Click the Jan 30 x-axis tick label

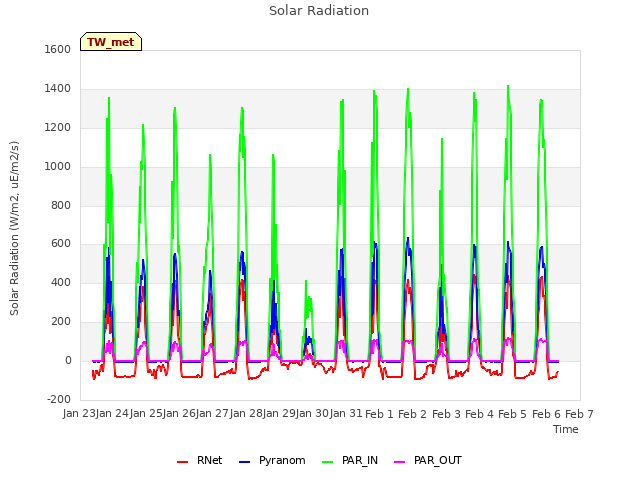pyautogui.click(x=312, y=413)
